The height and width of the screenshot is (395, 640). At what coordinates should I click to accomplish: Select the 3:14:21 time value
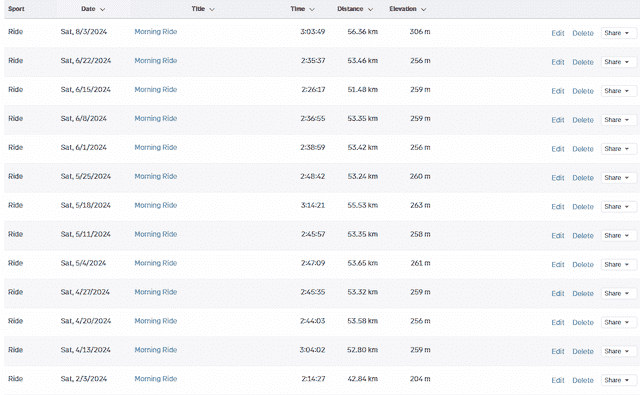(x=313, y=205)
